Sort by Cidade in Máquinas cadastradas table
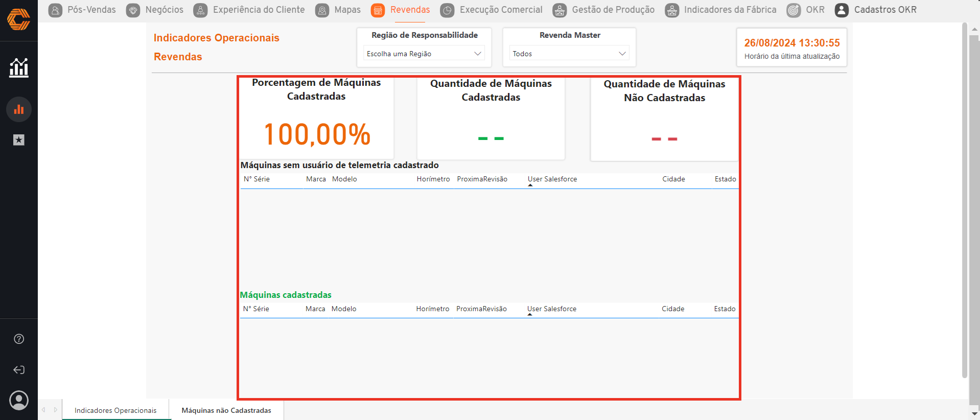Screen dimensions: 980x420 coord(673,309)
